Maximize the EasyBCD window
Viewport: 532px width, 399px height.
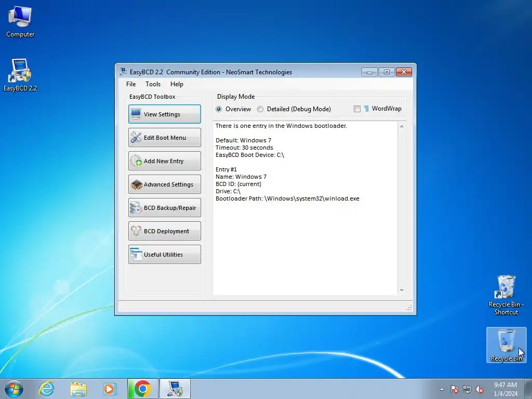pyautogui.click(x=387, y=72)
